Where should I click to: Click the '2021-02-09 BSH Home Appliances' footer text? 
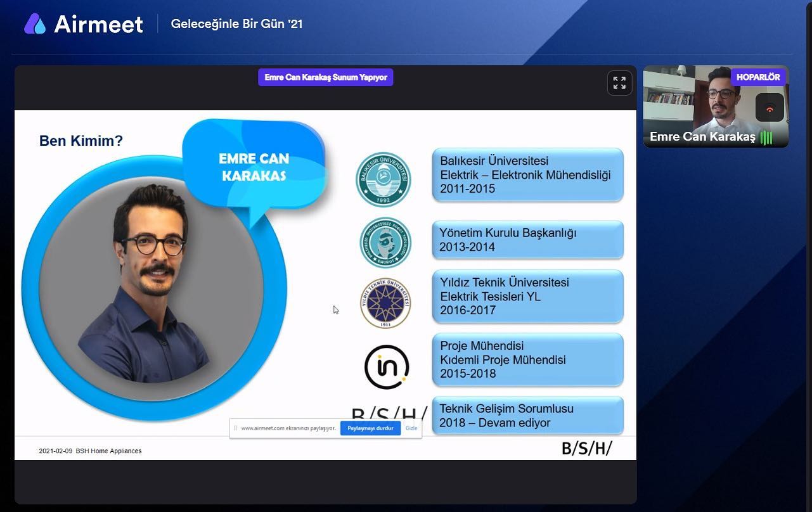(x=90, y=451)
